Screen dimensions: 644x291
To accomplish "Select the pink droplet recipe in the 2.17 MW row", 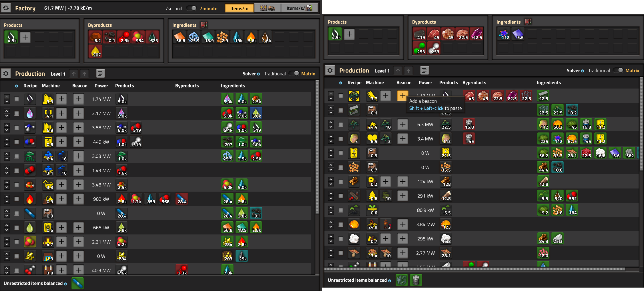I will click(x=30, y=113).
